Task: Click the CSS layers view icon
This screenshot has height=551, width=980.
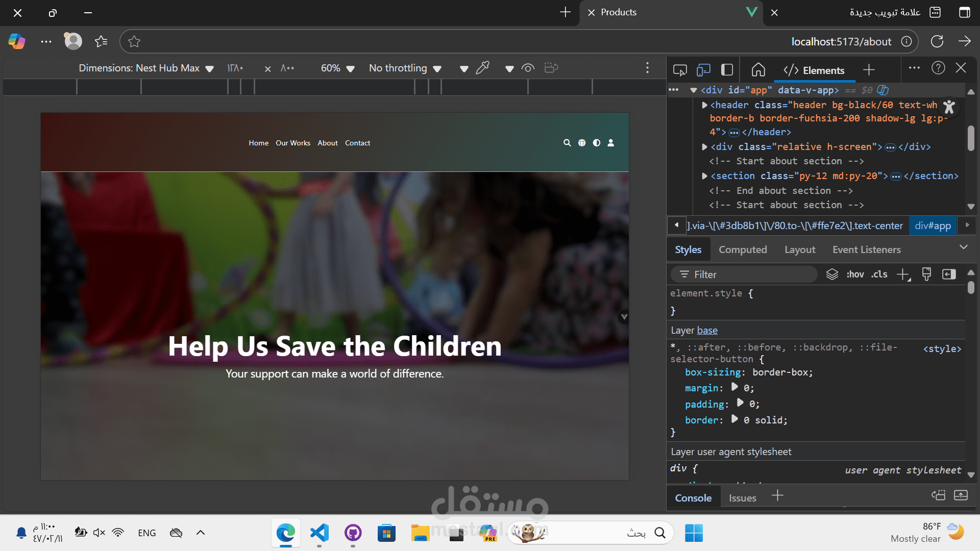Action: [832, 274]
